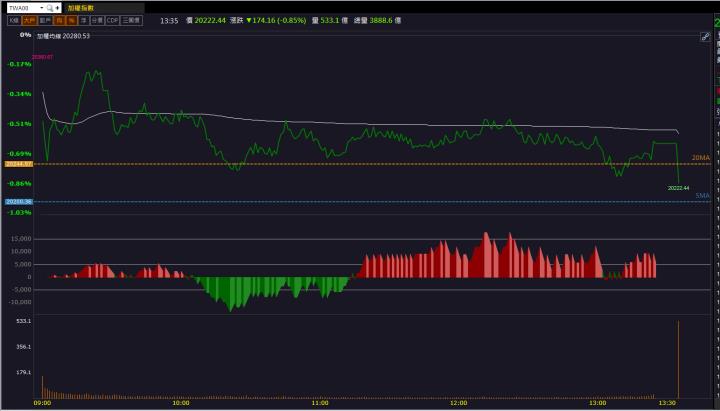Click the blue 5MA price tag on axis
This screenshot has width=720, height=411.
(x=18, y=202)
